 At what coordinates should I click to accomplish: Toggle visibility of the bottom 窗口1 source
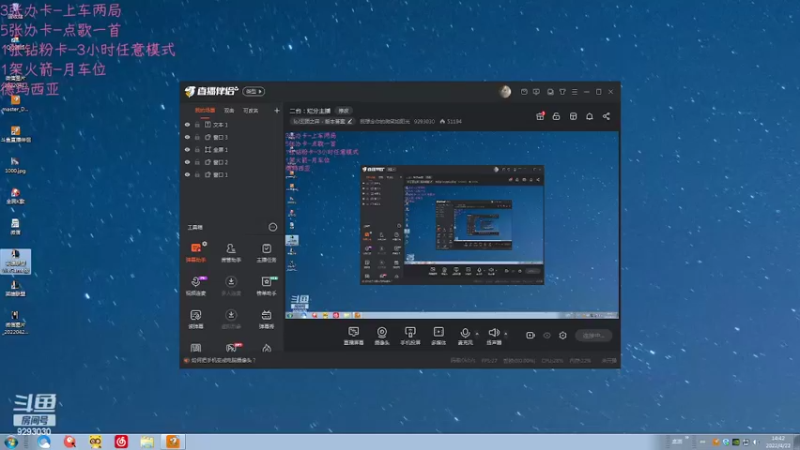187,174
